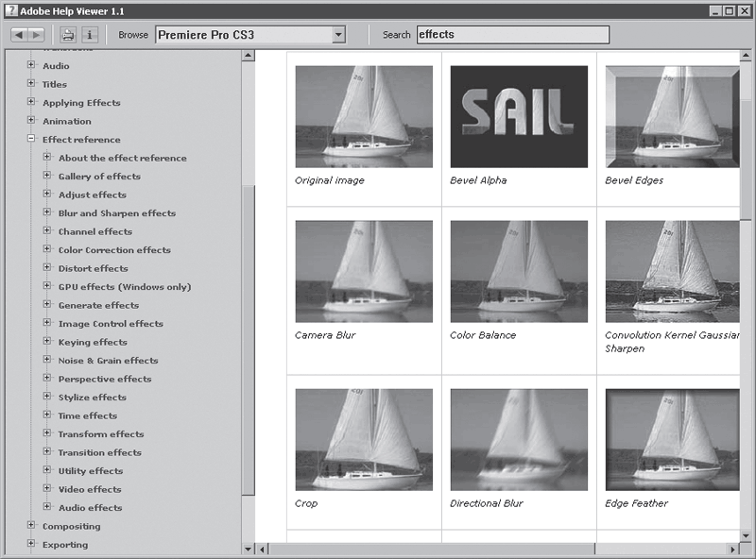Screen dimensions: 756x559
Task: Open the Gallery of effects topic
Action: (x=99, y=177)
